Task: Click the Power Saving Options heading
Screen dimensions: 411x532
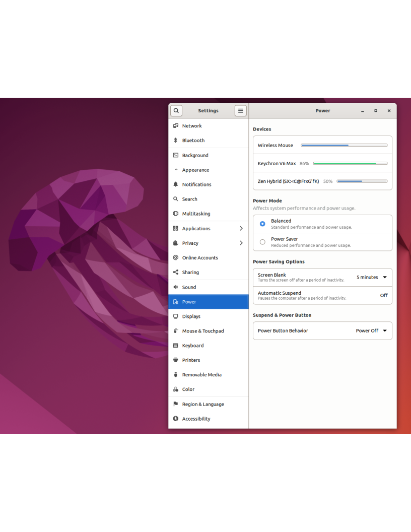Action: 279,261
